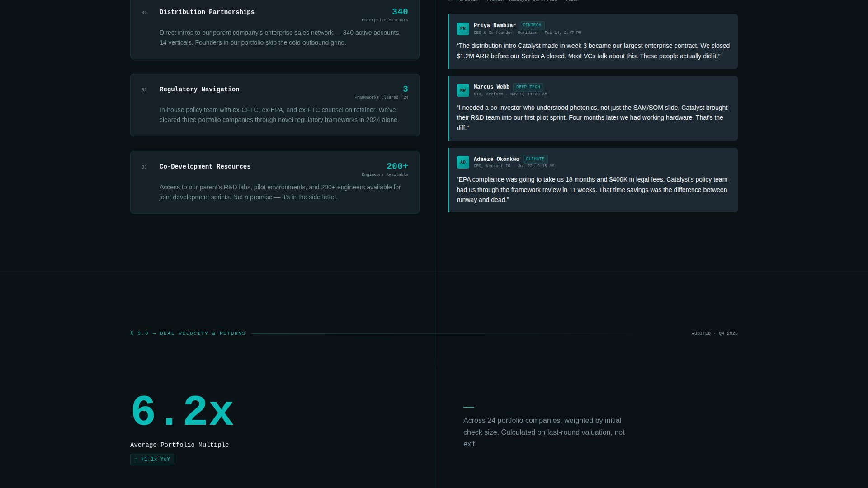Click the Average Portfolio Multiple label

pyautogui.click(x=179, y=445)
